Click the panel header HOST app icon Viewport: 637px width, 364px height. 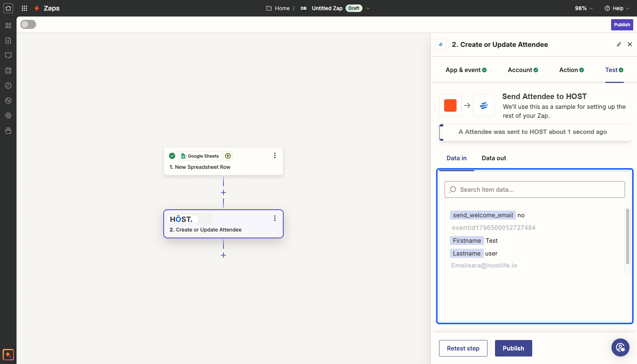(x=441, y=44)
